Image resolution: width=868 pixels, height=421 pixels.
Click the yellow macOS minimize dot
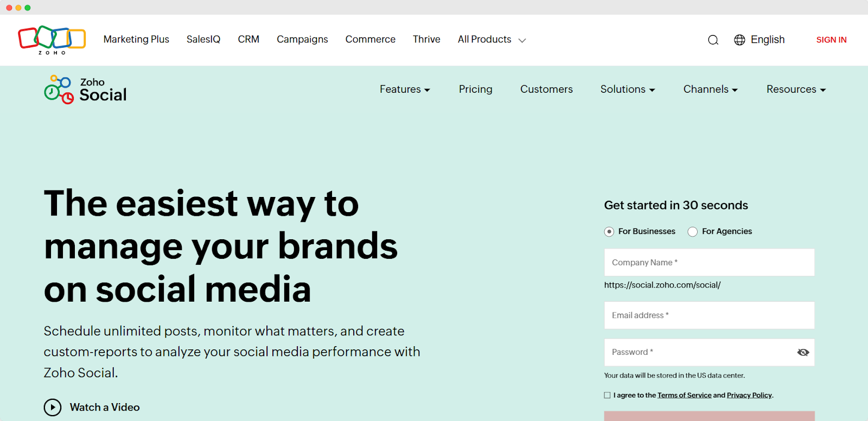[x=18, y=8]
